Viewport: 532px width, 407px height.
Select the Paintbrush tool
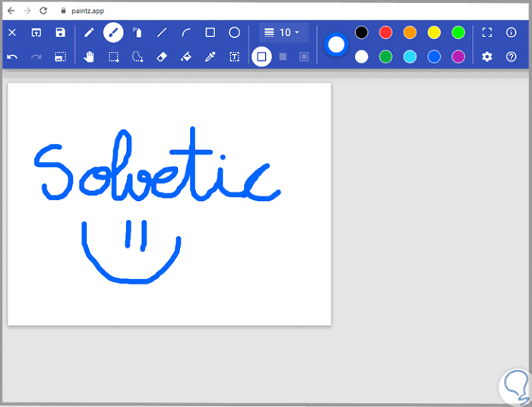113,33
